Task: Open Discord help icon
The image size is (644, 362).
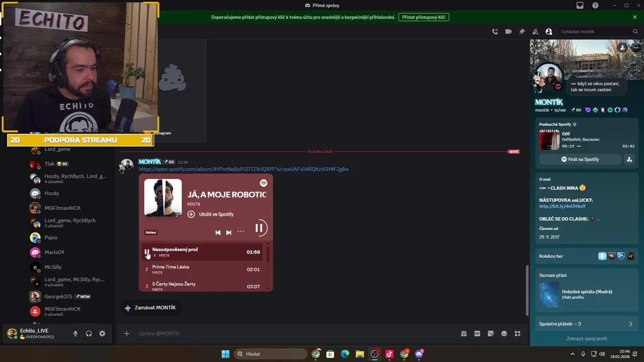Action: click(x=595, y=6)
